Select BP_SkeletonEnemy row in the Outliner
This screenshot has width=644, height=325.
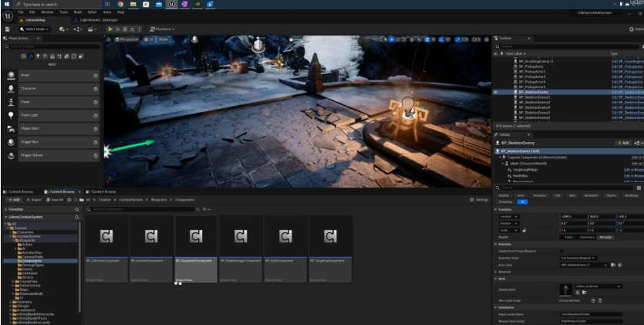pyautogui.click(x=568, y=93)
